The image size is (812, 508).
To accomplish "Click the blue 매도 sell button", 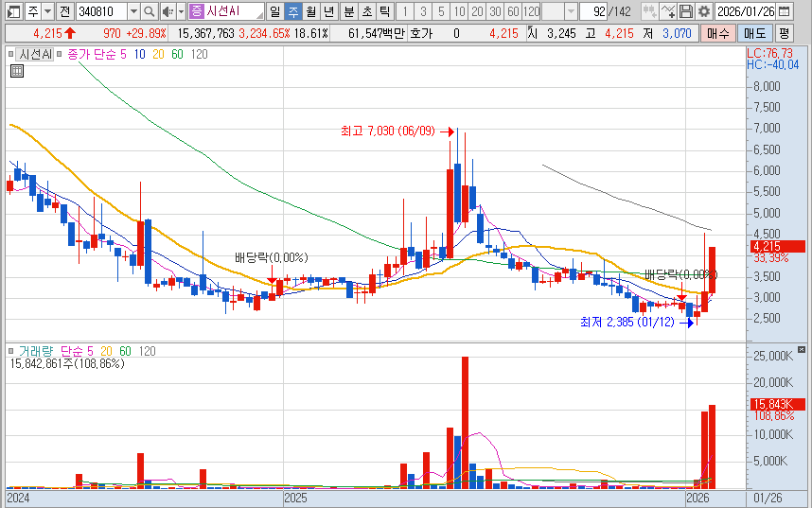I will (x=754, y=34).
